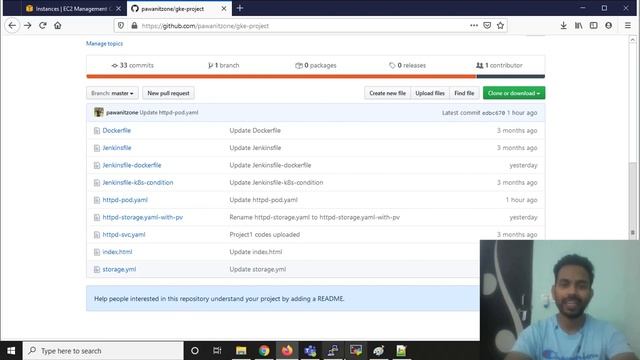Screen dimensions: 640x360
Task: View the 33 commits history
Action: [x=133, y=65]
